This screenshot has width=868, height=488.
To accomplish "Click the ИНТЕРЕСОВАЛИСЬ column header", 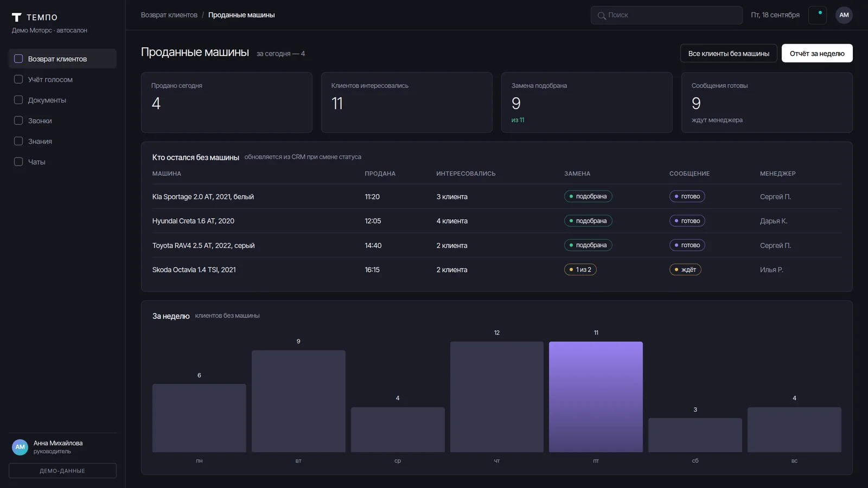I will coord(466,174).
